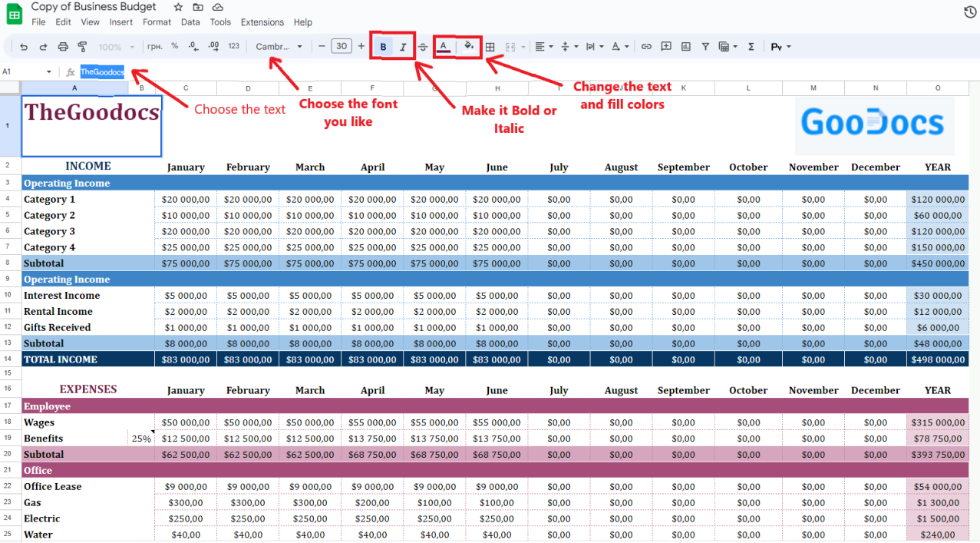Viewport: 980px width, 543px height.
Task: Open the version history clock icon
Action: [x=969, y=12]
